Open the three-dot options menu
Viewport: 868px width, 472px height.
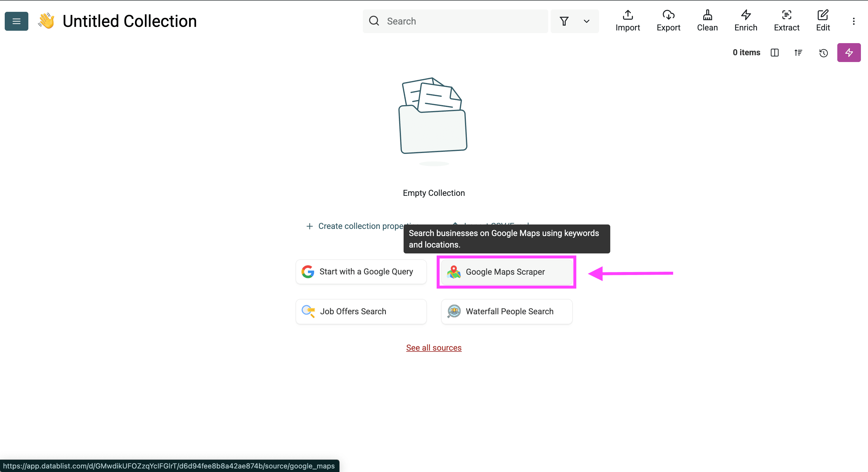854,21
